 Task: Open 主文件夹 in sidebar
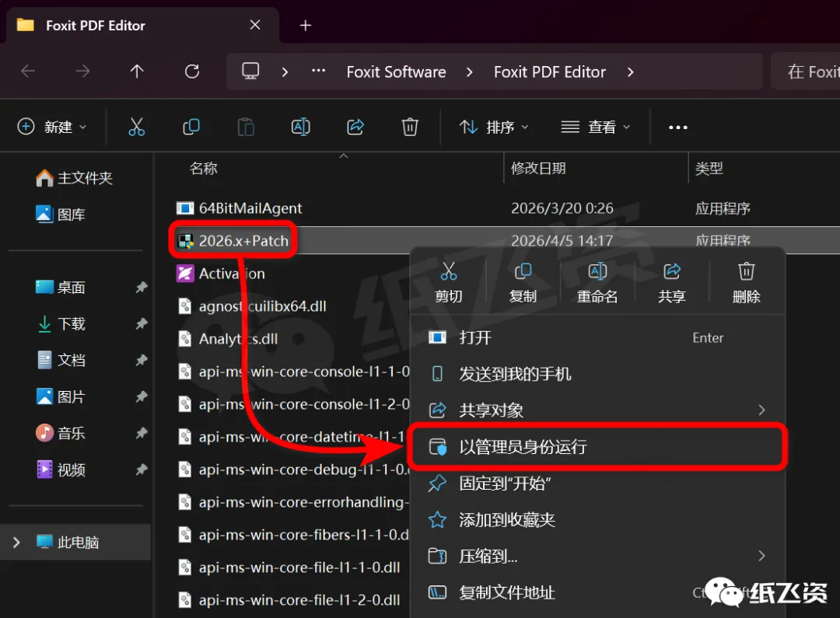[74, 178]
